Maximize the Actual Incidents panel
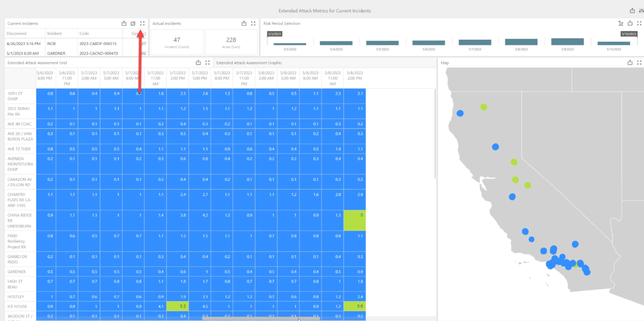Screen dimensions: 644x321 (253, 23)
